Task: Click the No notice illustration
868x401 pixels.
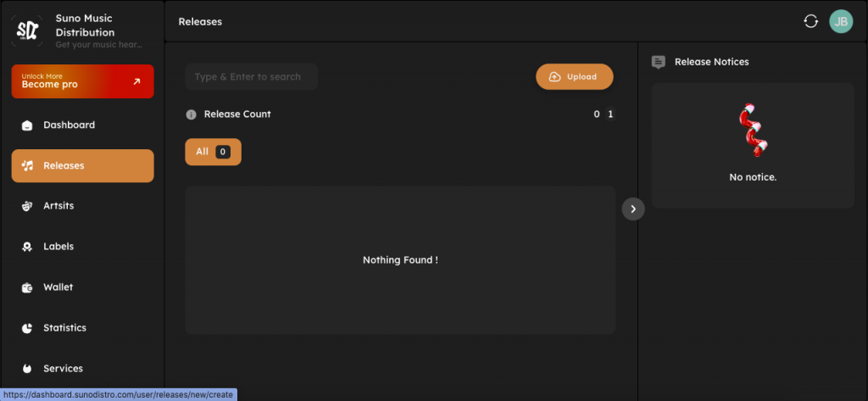Action: [x=753, y=132]
